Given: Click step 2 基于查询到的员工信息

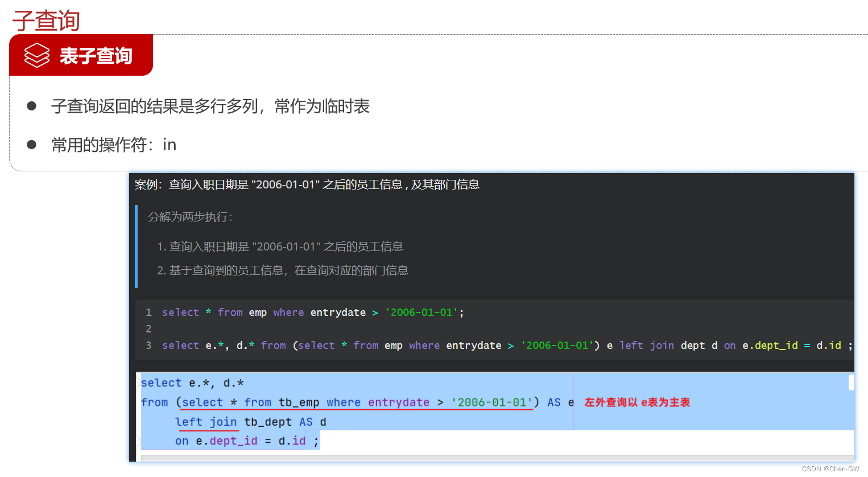Looking at the screenshot, I should click(x=283, y=270).
